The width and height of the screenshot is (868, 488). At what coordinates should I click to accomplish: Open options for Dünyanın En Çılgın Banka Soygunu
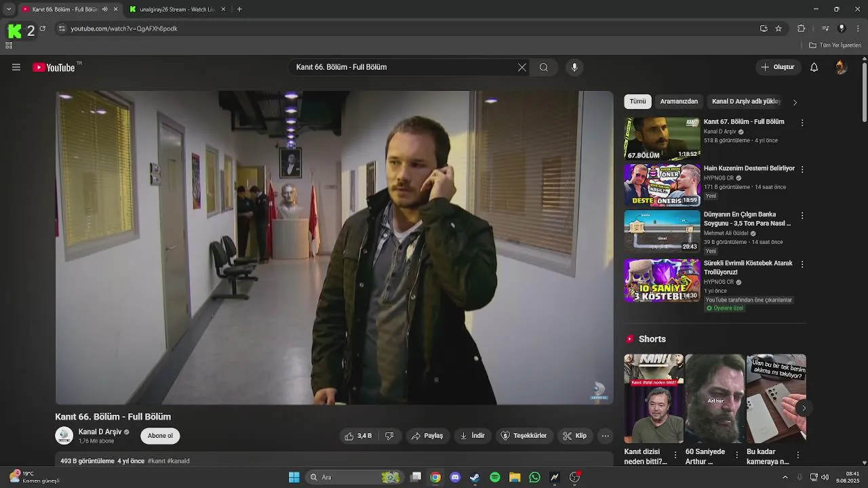pos(802,216)
